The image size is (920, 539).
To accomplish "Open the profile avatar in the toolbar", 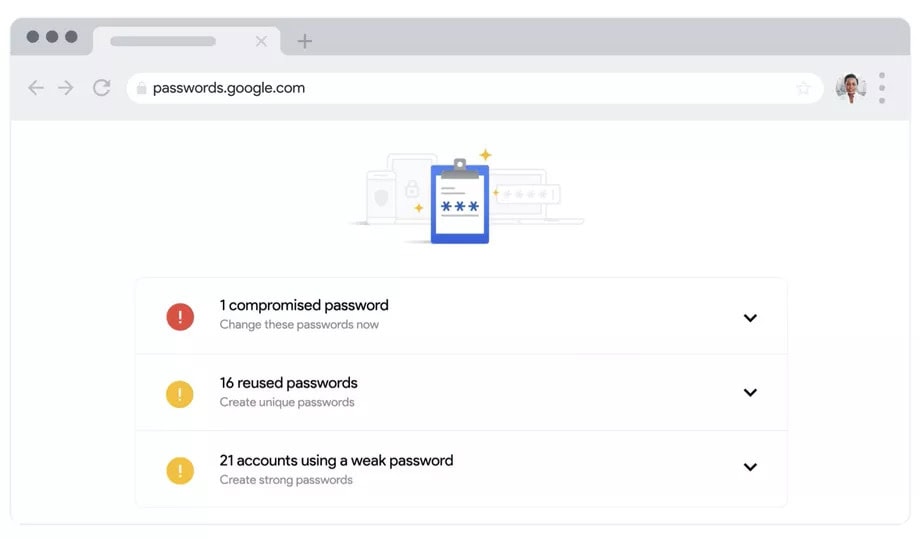I will 851,89.
